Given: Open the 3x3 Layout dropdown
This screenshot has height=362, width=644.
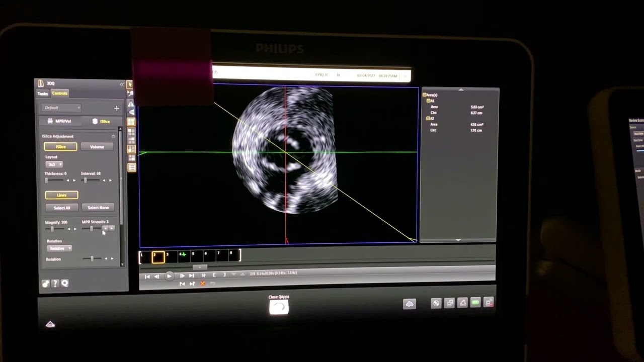Looking at the screenshot, I should click(54, 164).
